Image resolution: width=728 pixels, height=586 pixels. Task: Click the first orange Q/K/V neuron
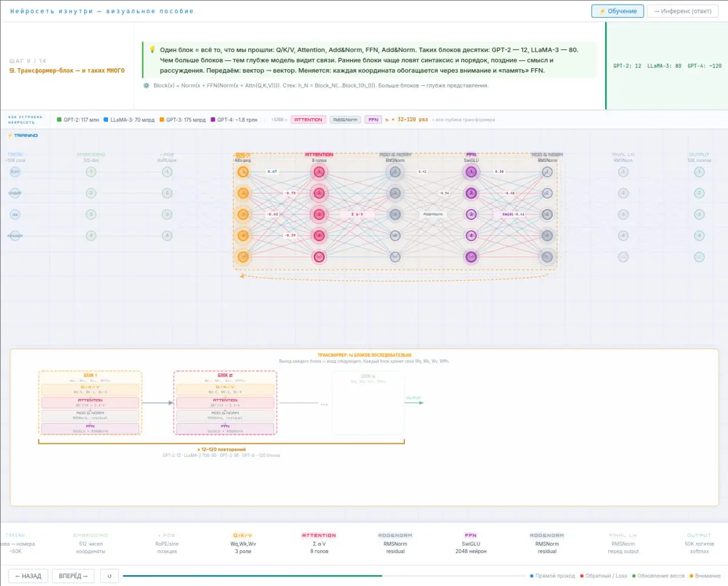pos(243,172)
